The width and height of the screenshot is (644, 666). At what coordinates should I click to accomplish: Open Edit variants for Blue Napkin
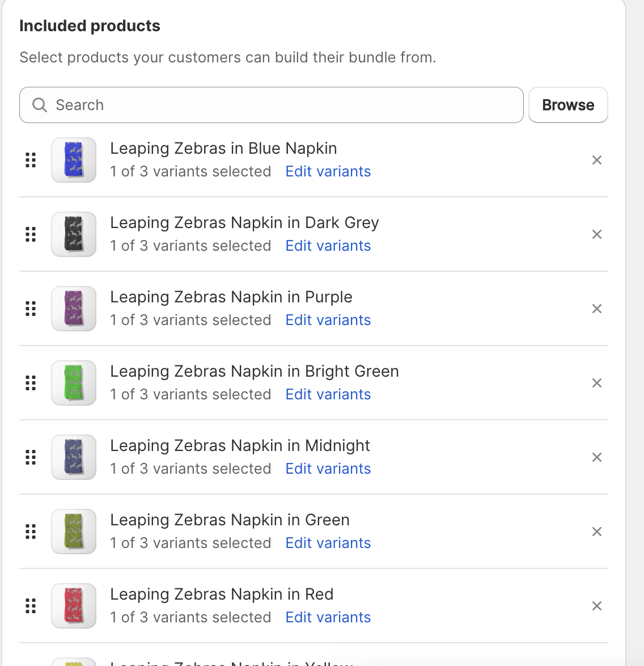328,171
